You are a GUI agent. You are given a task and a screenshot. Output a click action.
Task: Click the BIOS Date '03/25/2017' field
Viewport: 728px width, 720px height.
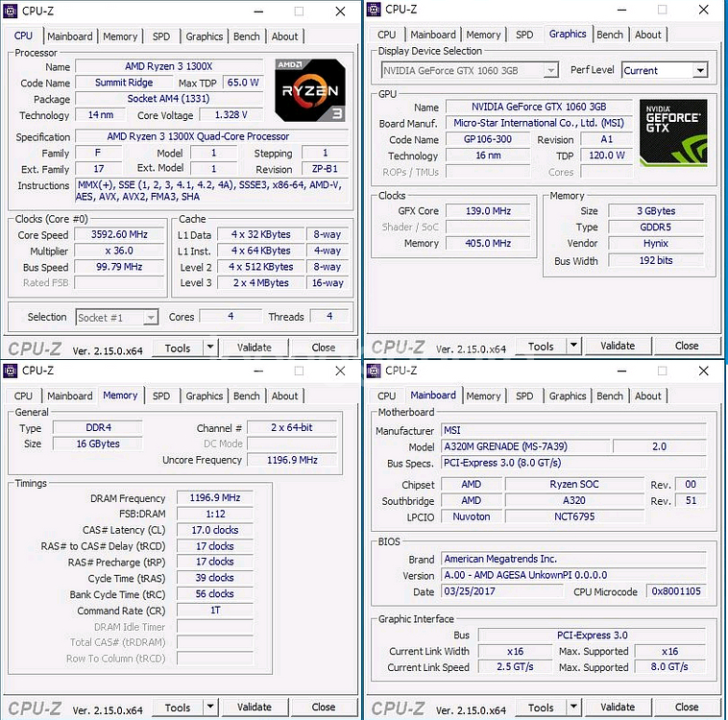[x=501, y=591]
